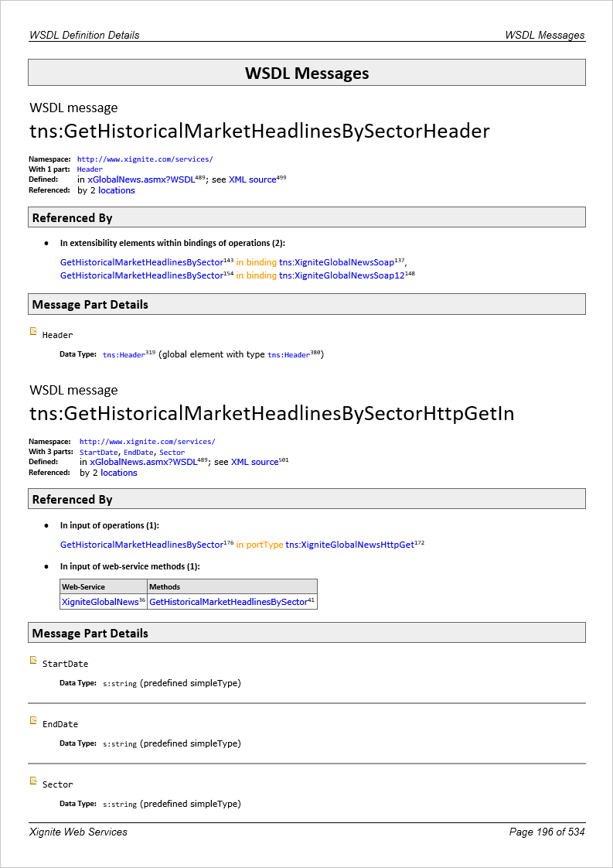The width and height of the screenshot is (613, 868).
Task: Open the tns:Header data type link
Action: 124,355
